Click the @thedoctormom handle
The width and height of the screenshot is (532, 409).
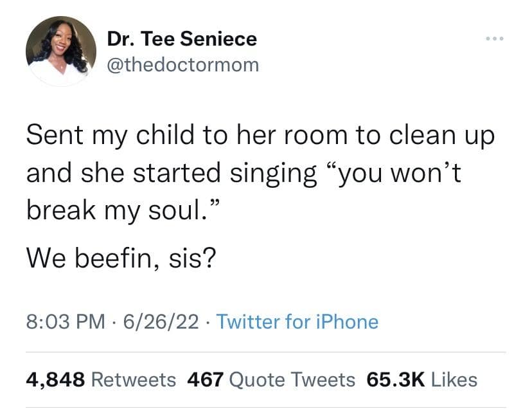coord(182,64)
